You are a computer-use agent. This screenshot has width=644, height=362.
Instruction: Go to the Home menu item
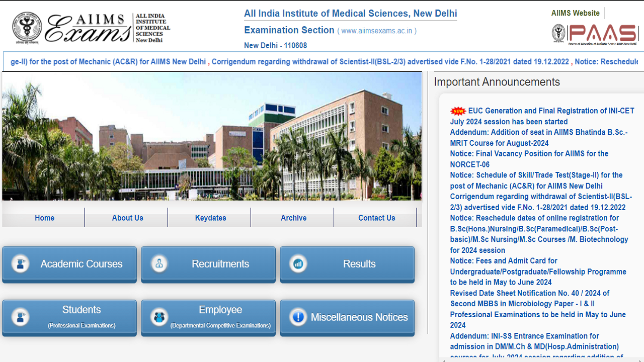(x=44, y=218)
